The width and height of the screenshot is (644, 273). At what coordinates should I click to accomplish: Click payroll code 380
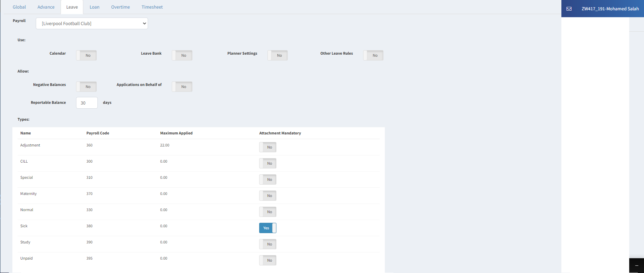[x=89, y=226]
